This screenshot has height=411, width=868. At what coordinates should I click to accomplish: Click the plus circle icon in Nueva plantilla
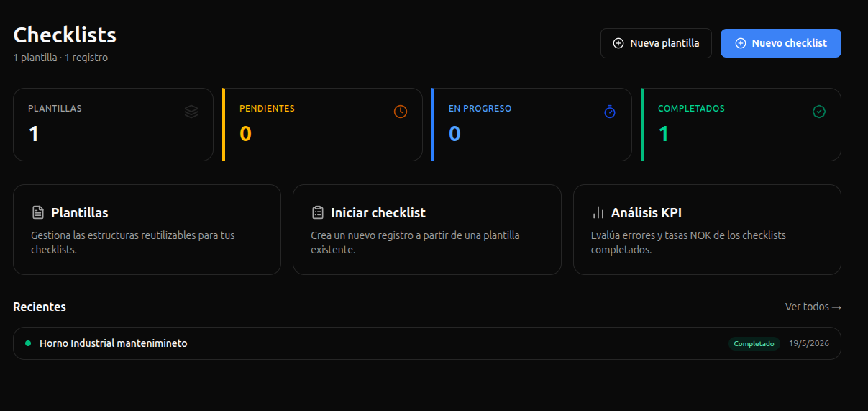tap(618, 43)
